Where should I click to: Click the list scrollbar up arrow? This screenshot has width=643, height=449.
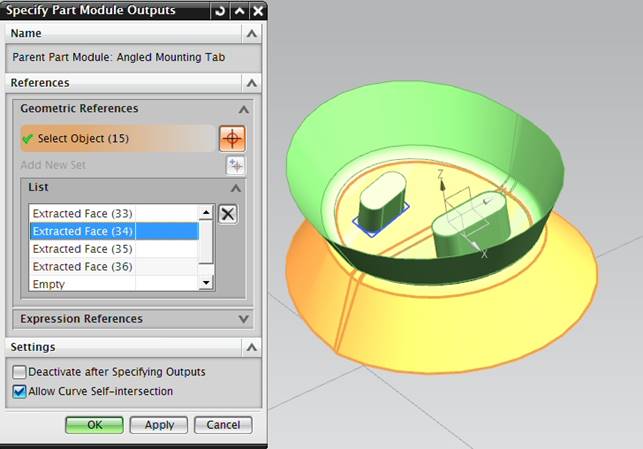(x=206, y=212)
